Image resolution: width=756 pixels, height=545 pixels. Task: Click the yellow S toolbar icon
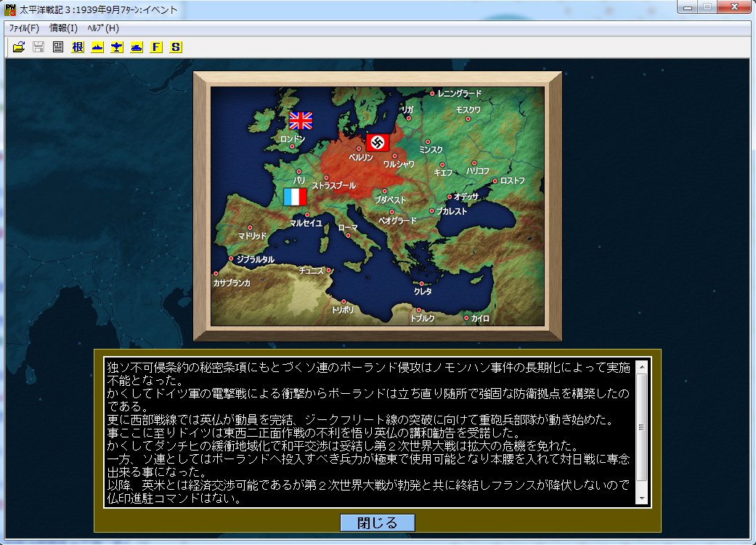point(176,47)
